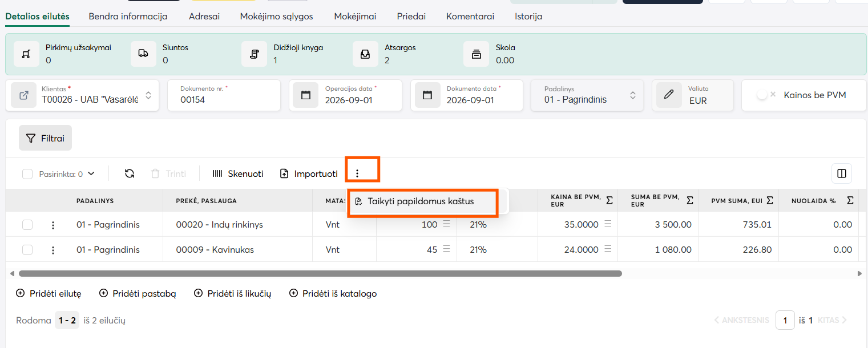The width and height of the screenshot is (868, 348).
Task: Expand the Pasirinkta selection dropdown
Action: (91, 173)
